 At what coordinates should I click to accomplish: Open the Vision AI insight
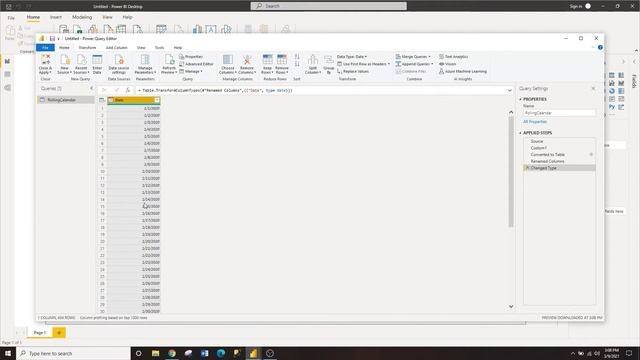(447, 64)
